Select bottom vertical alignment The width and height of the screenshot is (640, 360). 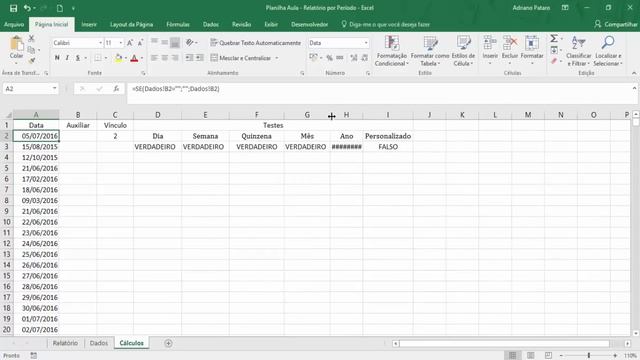point(175,42)
